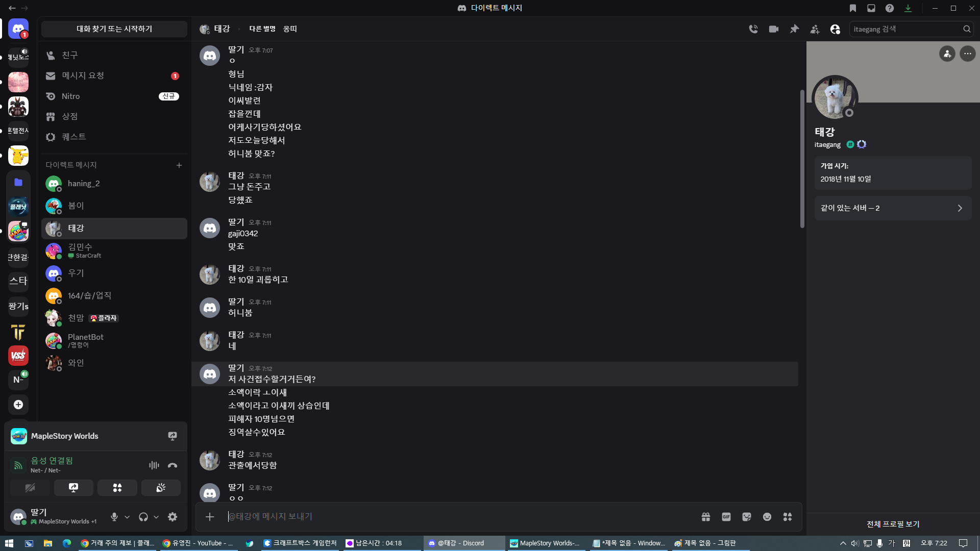Mute the microphone
Image resolution: width=980 pixels, height=551 pixels.
pyautogui.click(x=114, y=517)
